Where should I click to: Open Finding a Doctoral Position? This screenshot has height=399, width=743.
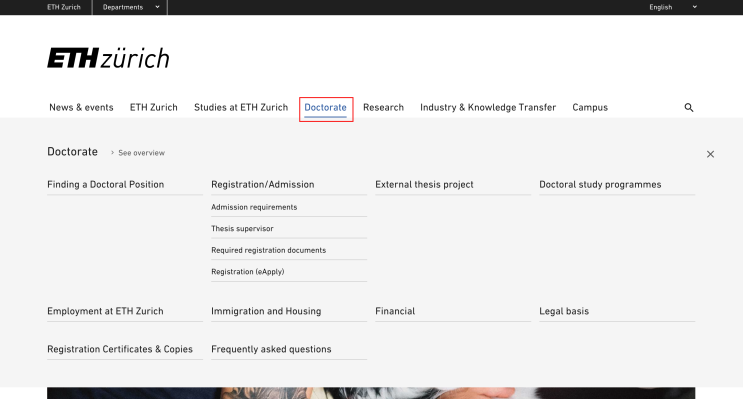coord(106,184)
